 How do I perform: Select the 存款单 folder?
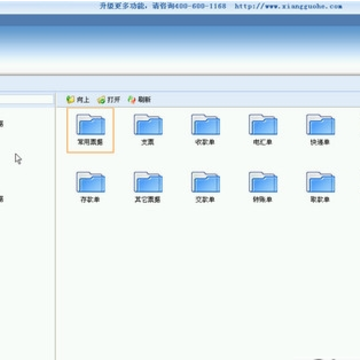pyautogui.click(x=90, y=187)
